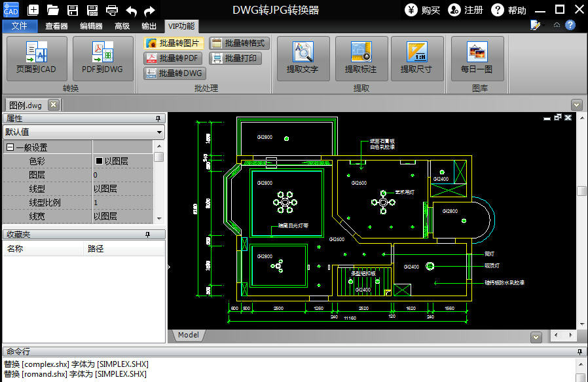588x382 pixels.
Task: Click the side panel collapse handle
Action: pyautogui.click(x=168, y=267)
